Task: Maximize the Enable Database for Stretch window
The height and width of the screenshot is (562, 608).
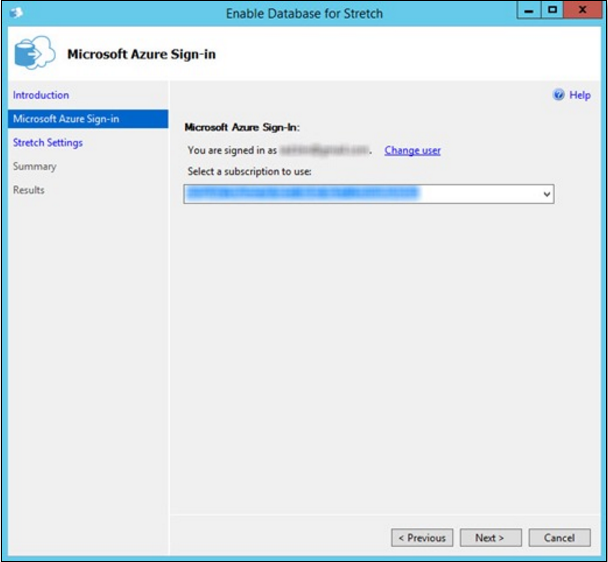Action: 552,10
